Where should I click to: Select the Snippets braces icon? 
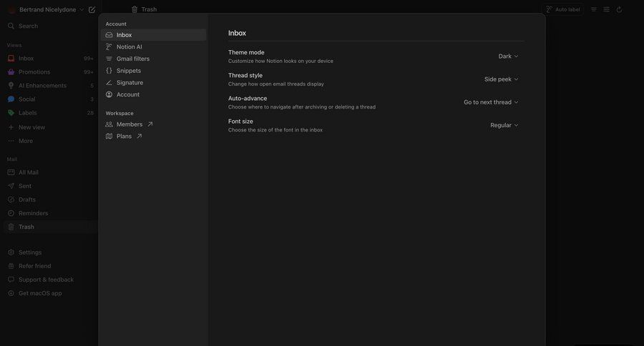pos(109,71)
